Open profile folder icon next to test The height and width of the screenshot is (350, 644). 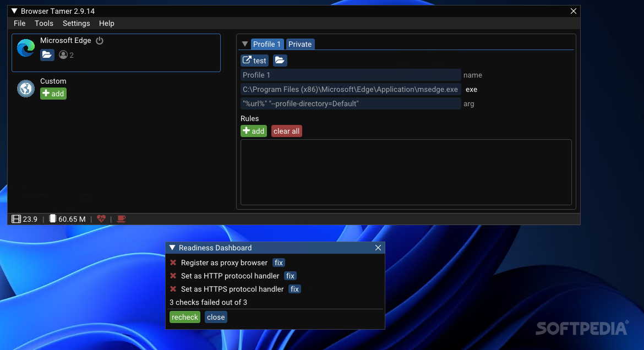(280, 61)
